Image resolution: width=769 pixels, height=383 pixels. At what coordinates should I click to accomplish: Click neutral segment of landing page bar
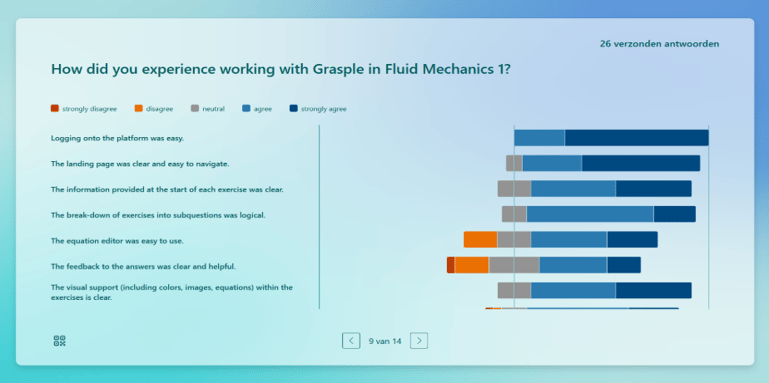pyautogui.click(x=514, y=163)
